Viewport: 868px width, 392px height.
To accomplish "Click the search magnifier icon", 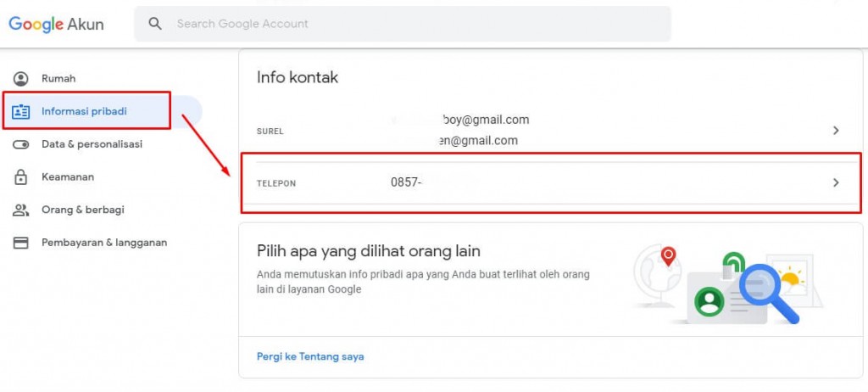I will (156, 24).
